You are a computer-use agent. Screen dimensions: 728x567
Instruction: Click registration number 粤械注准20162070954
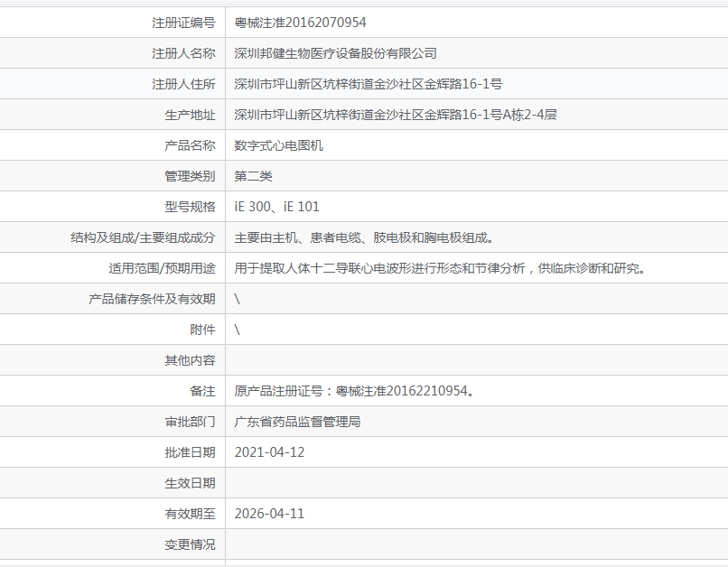pyautogui.click(x=300, y=23)
